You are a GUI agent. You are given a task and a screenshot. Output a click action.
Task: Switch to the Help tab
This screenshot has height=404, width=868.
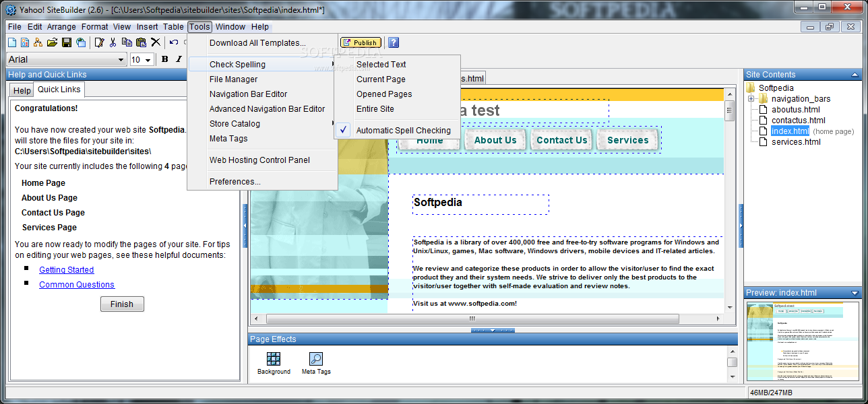[x=22, y=90]
